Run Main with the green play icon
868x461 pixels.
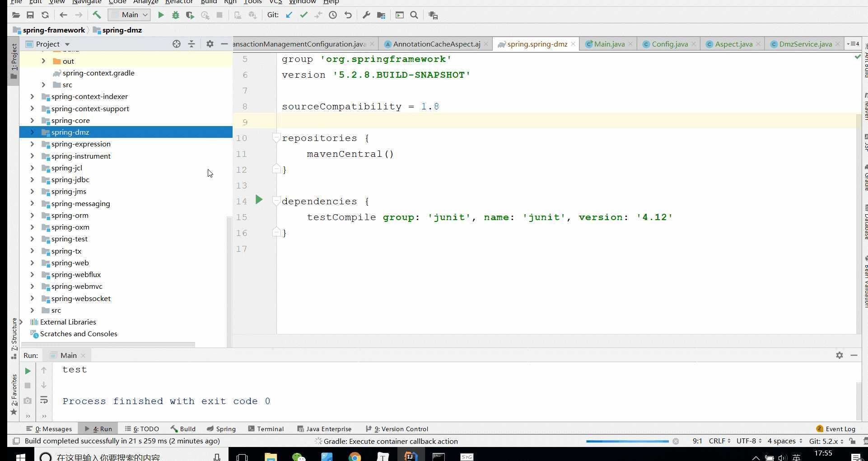coord(161,15)
